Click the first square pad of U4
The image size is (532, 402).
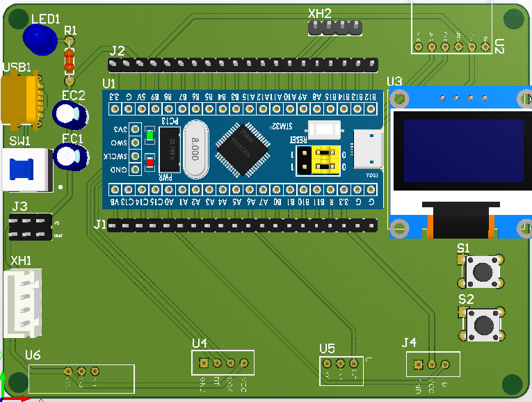click(204, 363)
